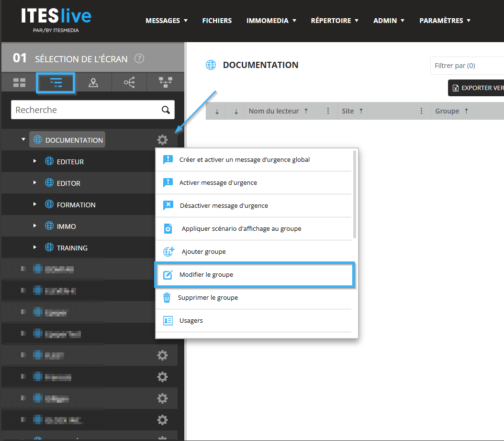Open the PARAMÈTRES dropdown menu
The image size is (504, 441).
[x=445, y=21]
